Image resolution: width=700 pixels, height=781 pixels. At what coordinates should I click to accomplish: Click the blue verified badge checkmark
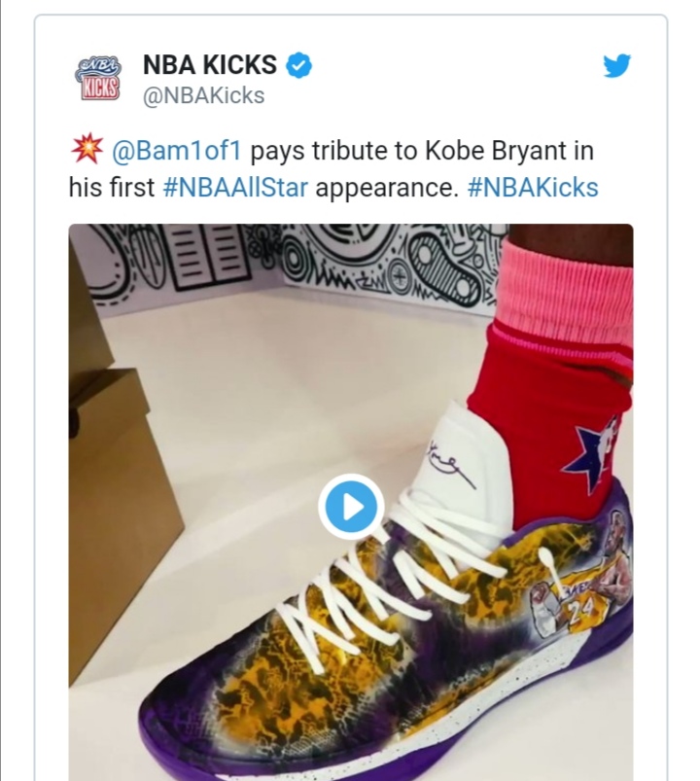coord(298,66)
